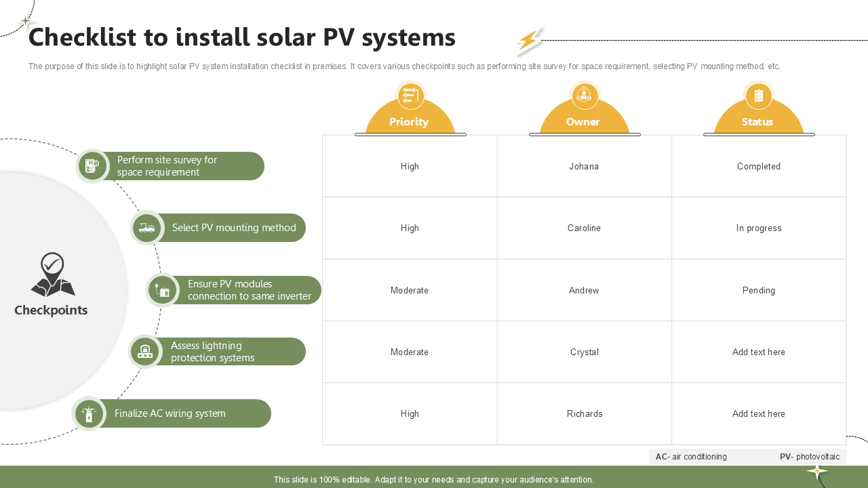The width and height of the screenshot is (868, 488).
Task: Click 'Add text here' in Richards row
Action: (759, 413)
